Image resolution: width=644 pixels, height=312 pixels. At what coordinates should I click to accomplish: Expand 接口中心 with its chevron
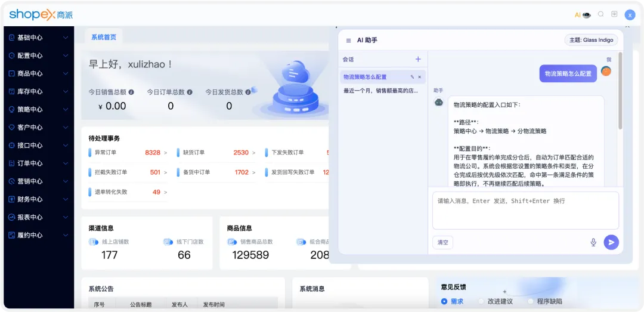click(x=66, y=145)
